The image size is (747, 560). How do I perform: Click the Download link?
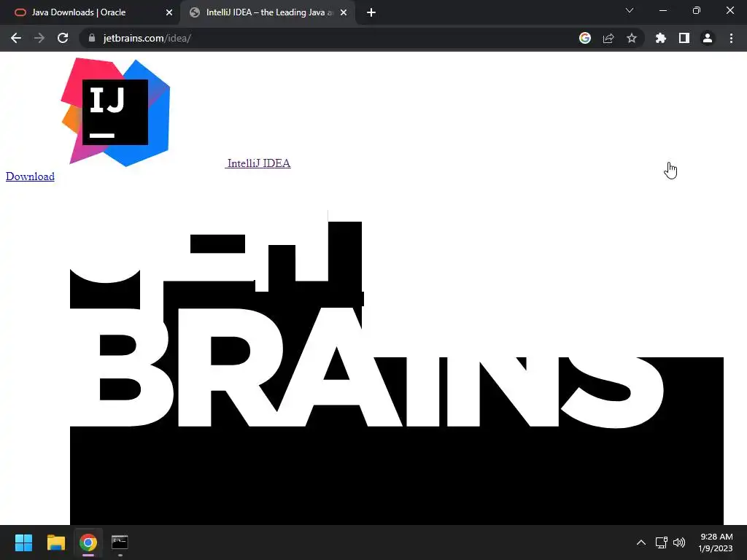(x=30, y=176)
